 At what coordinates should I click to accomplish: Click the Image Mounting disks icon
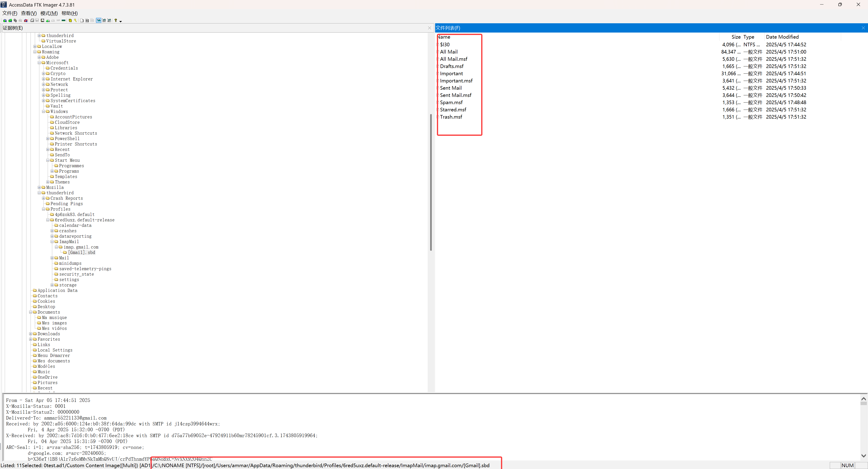[x=15, y=21]
